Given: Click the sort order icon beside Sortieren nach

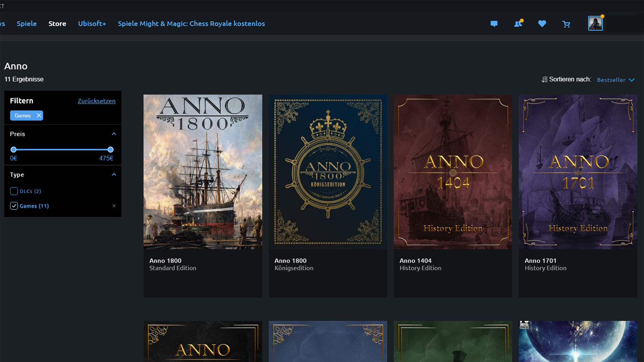Looking at the screenshot, I should click(544, 80).
